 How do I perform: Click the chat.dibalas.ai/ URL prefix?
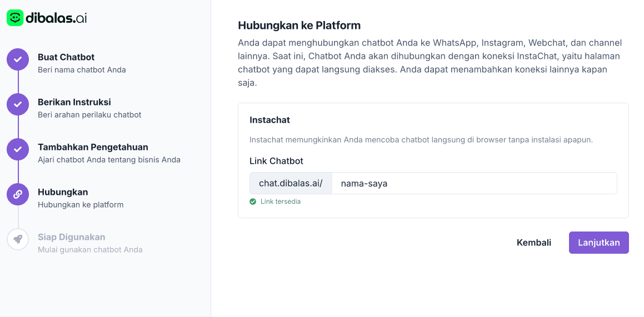pyautogui.click(x=291, y=183)
